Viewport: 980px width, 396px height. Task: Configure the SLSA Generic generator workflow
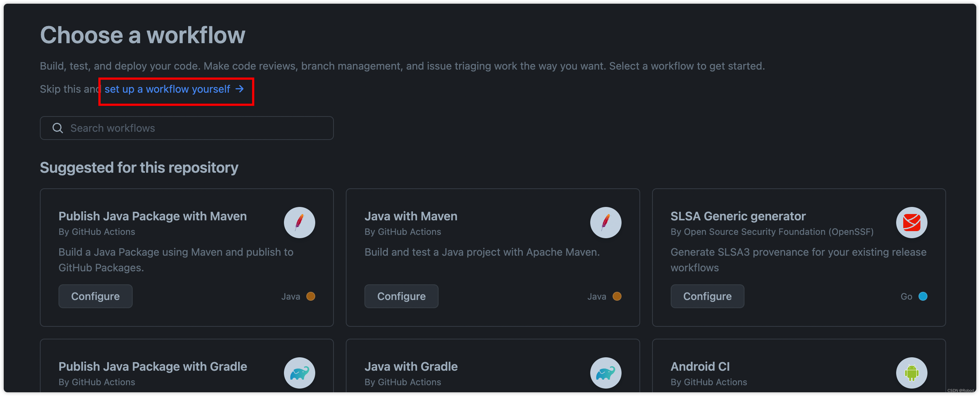point(707,296)
